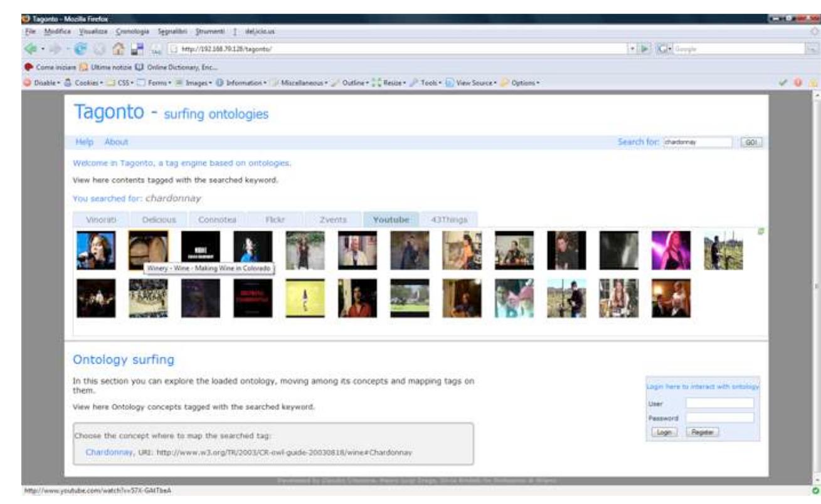Select the Chardonnay ontology concept link
This screenshot has width=821, height=504.
coord(110,451)
